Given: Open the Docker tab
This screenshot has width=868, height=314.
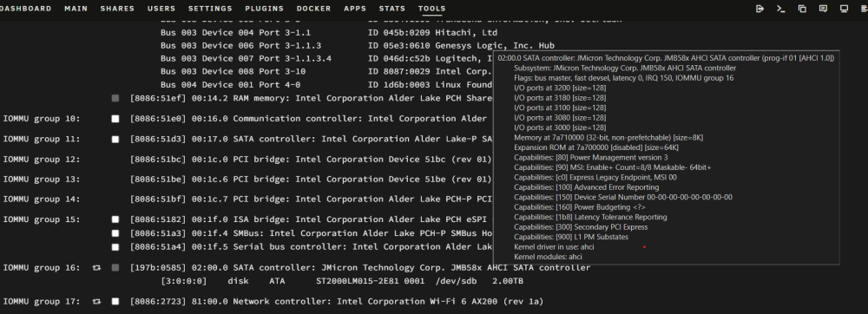Looking at the screenshot, I should tap(314, 9).
